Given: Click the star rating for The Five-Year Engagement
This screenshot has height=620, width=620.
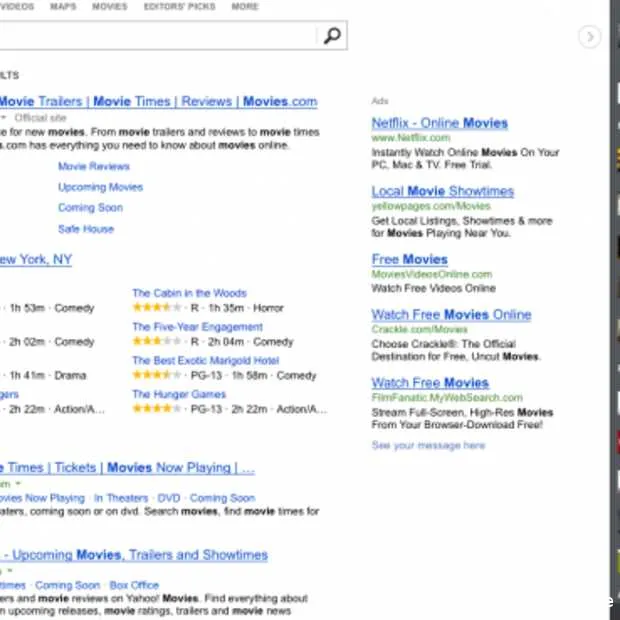Looking at the screenshot, I should tap(153, 342).
